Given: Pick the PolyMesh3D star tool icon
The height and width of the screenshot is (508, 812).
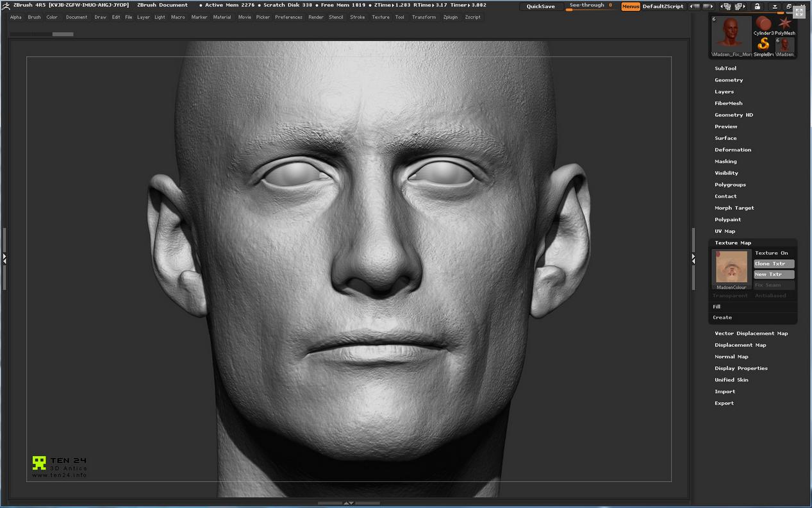Looking at the screenshot, I should point(784,24).
